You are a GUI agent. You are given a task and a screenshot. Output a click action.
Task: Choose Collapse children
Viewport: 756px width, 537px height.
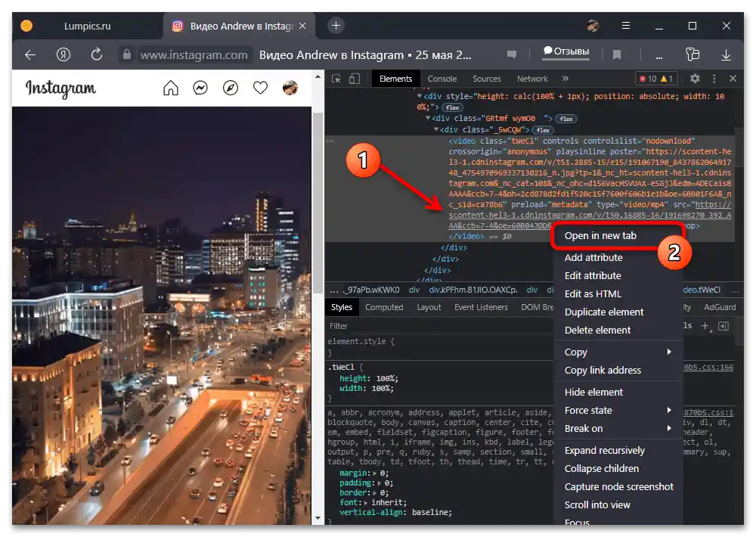(601, 469)
